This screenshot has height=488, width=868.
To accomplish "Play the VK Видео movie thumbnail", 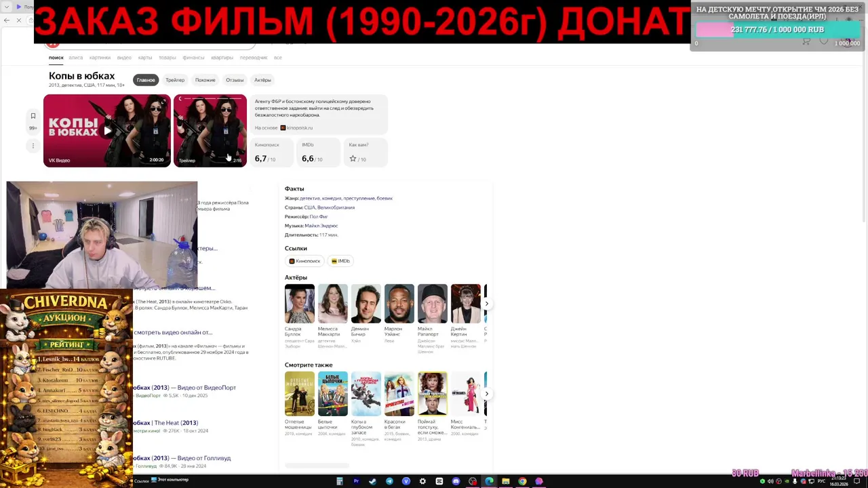I will [107, 131].
